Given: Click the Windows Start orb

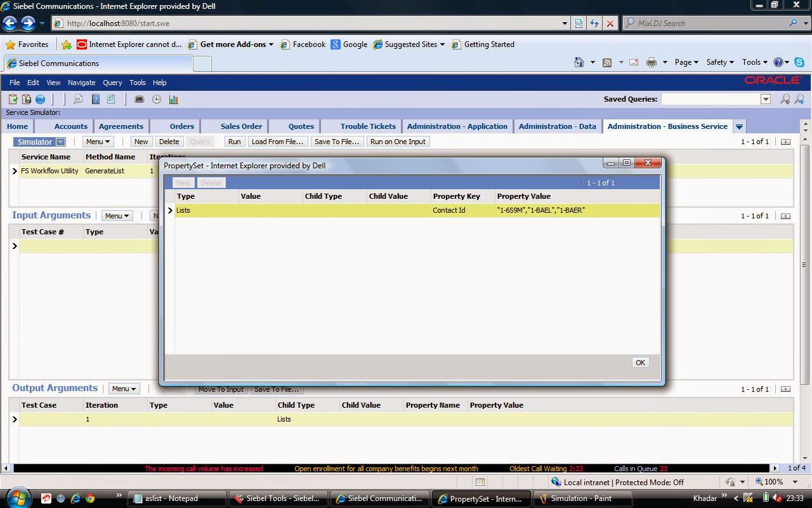Looking at the screenshot, I should (x=17, y=497).
